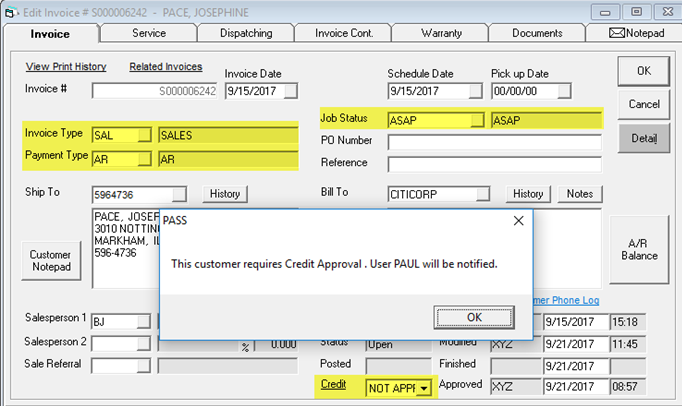The height and width of the screenshot is (406, 682).
Task: Click the Sale Referral code field
Action: pyautogui.click(x=115, y=366)
